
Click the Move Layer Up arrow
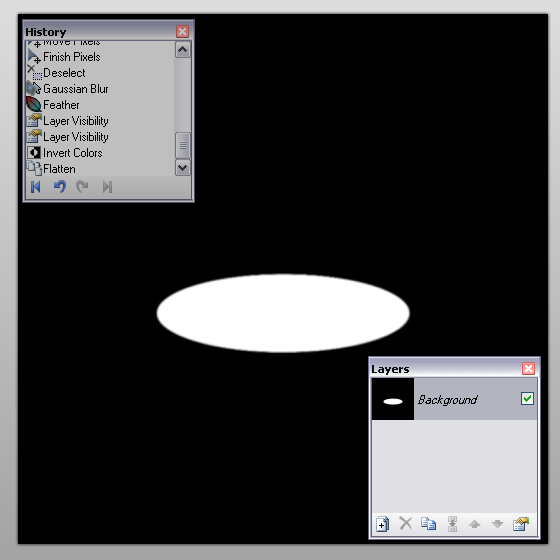474,524
